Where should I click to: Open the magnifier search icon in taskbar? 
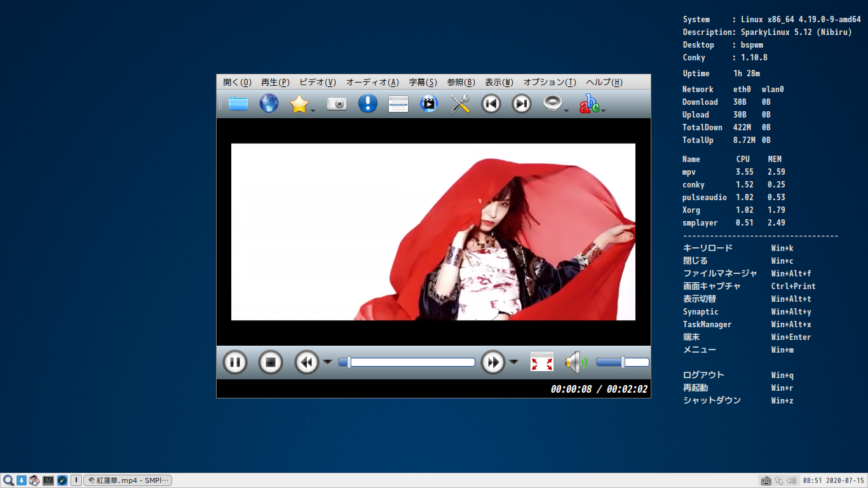[x=8, y=480]
